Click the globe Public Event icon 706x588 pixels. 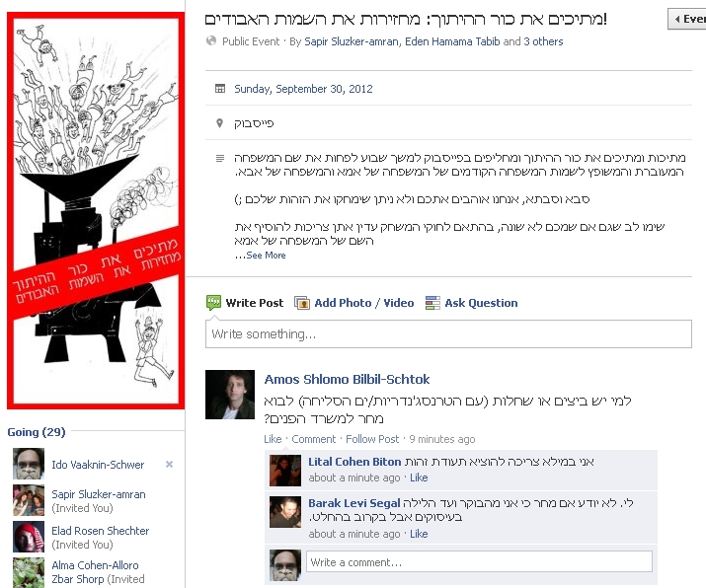211,40
